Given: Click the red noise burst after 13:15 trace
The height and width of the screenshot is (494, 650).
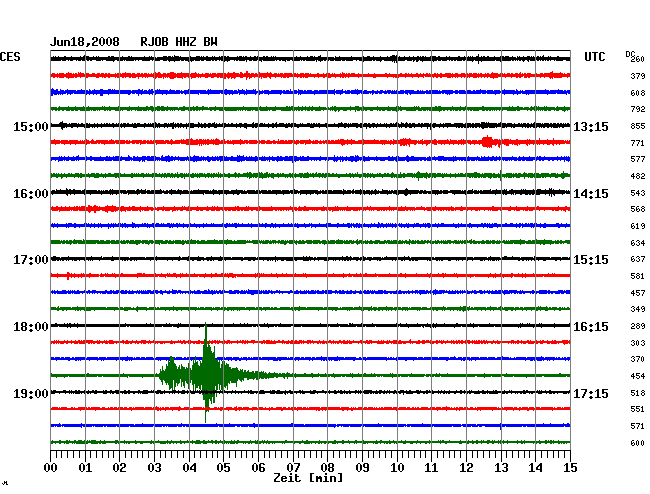Looking at the screenshot, I should coord(488,142).
